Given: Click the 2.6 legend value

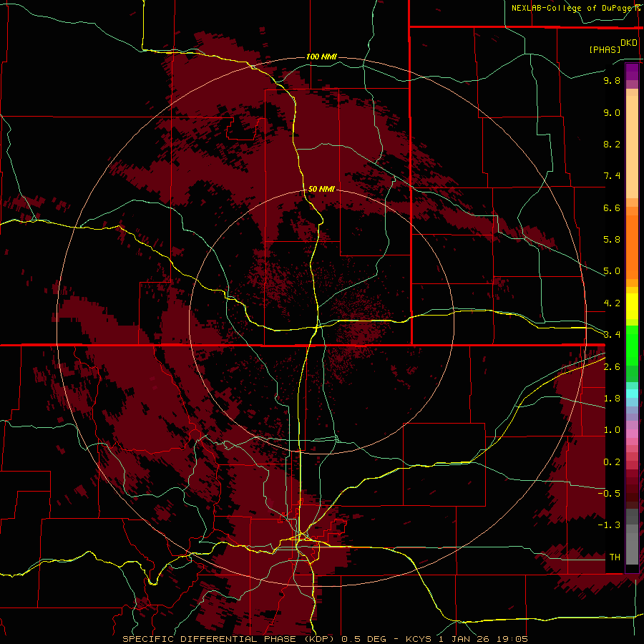Looking at the screenshot, I should coord(612,367).
